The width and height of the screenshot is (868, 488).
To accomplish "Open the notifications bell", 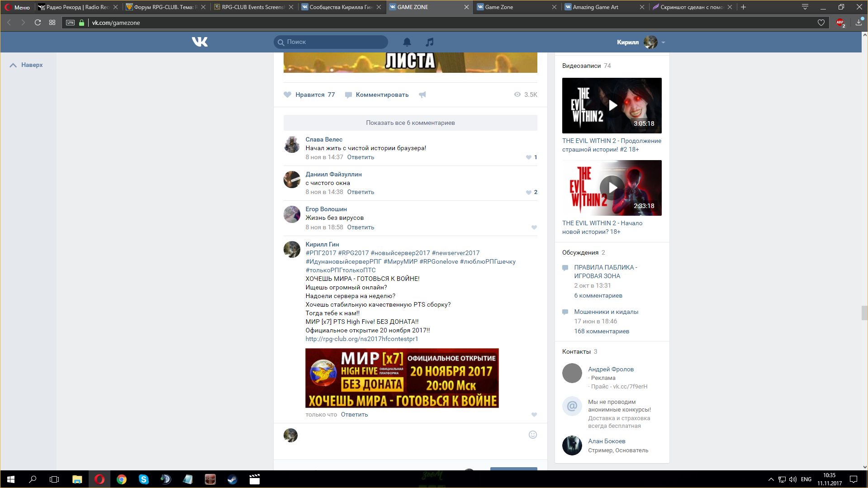I will click(407, 42).
